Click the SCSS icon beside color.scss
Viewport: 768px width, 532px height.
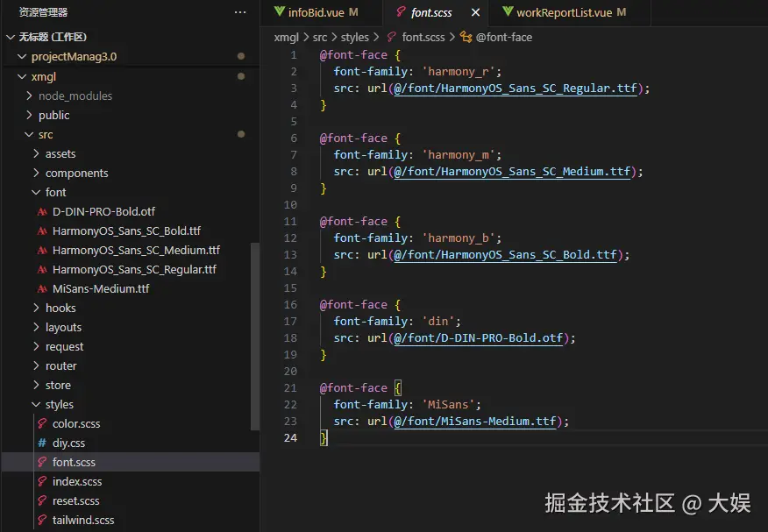40,423
